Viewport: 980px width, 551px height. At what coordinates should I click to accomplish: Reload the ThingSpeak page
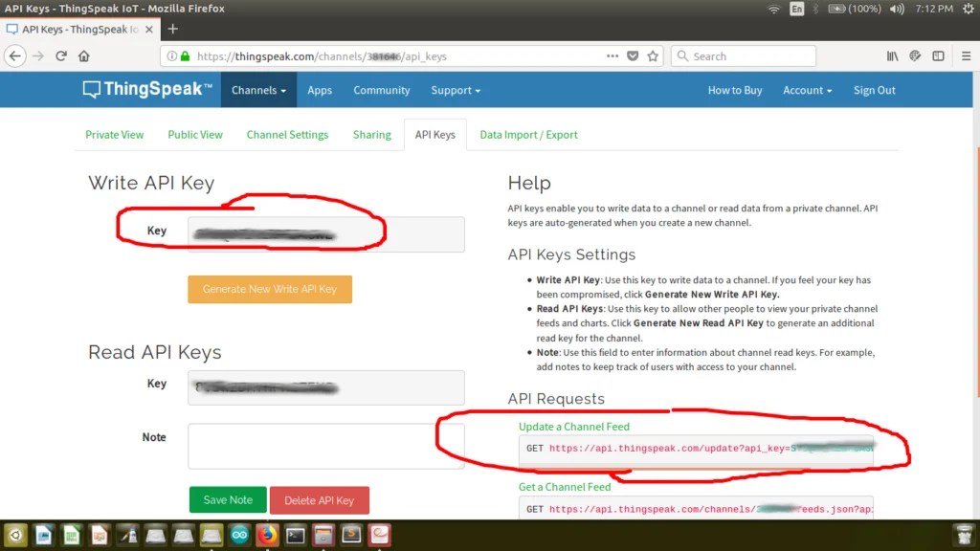[x=60, y=56]
